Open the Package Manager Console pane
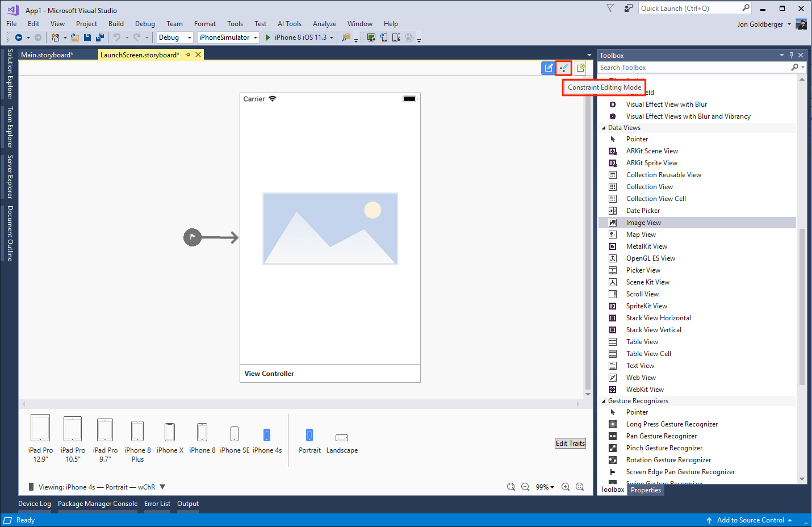This screenshot has height=527, width=812. [x=98, y=504]
